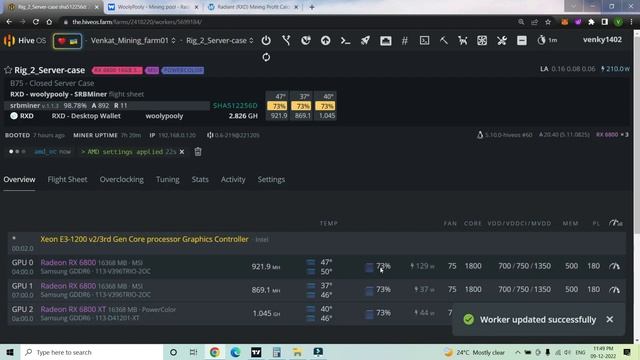Click the browser address bar

point(286,22)
